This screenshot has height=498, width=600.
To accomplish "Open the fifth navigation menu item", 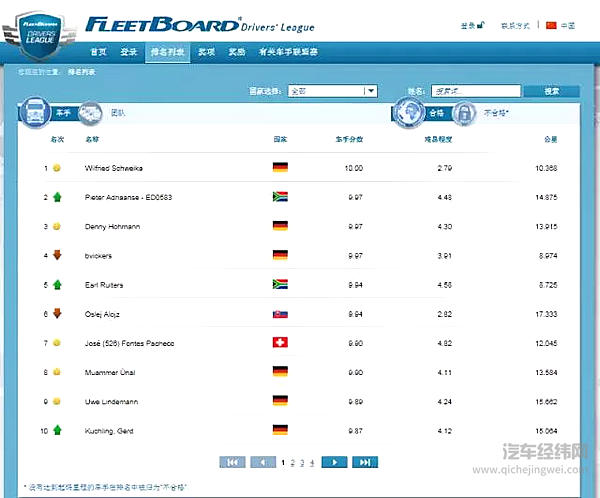I will pyautogui.click(x=236, y=52).
